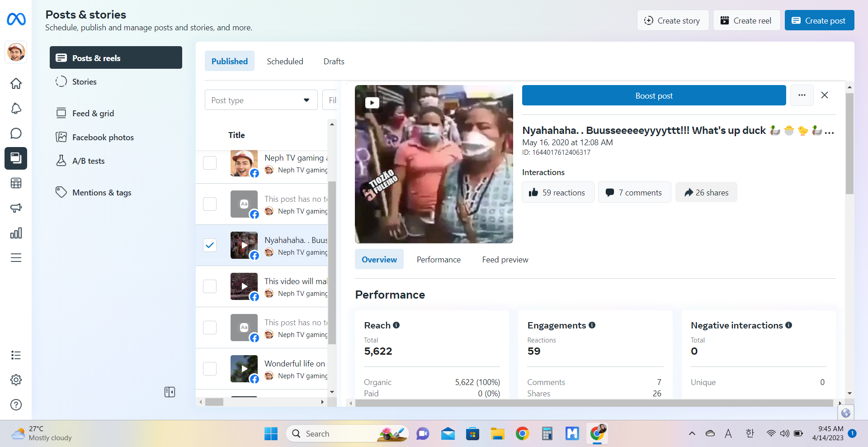Viewport: 868px width, 447px height.
Task: Open Ads megaphone icon in sidebar
Action: point(16,208)
